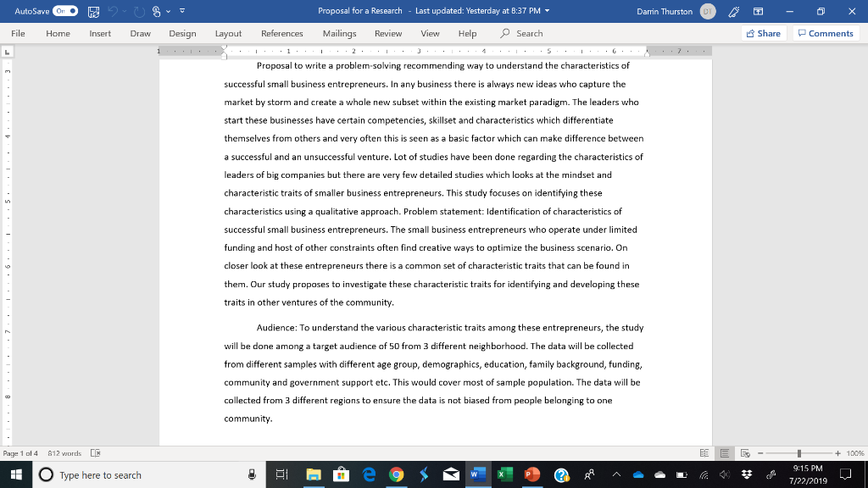Click the Undo icon
This screenshot has height=488, width=868.
point(113,11)
